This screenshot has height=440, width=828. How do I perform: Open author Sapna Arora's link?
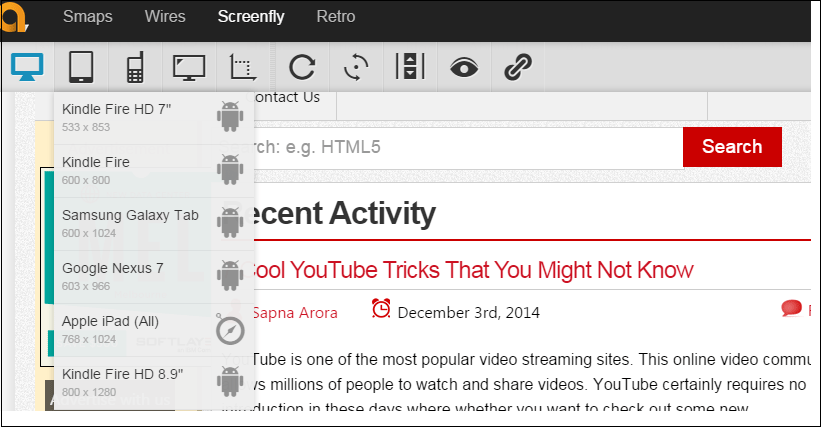click(295, 313)
